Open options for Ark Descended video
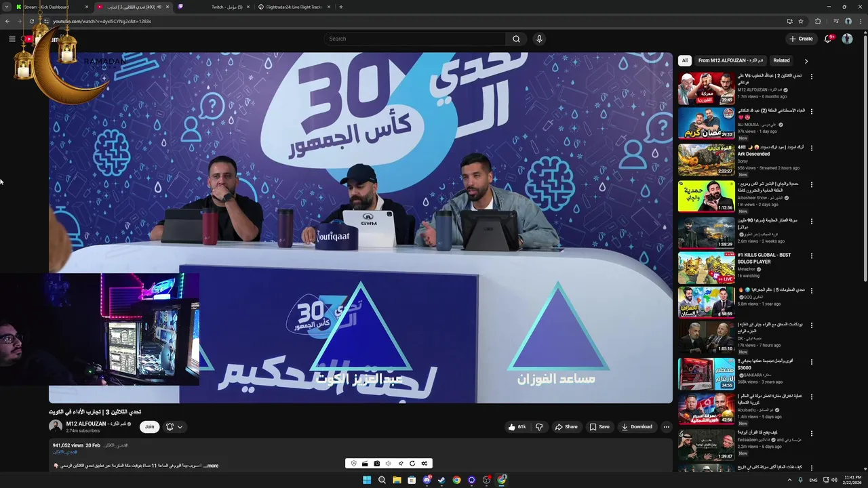This screenshot has width=868, height=488. (811, 148)
